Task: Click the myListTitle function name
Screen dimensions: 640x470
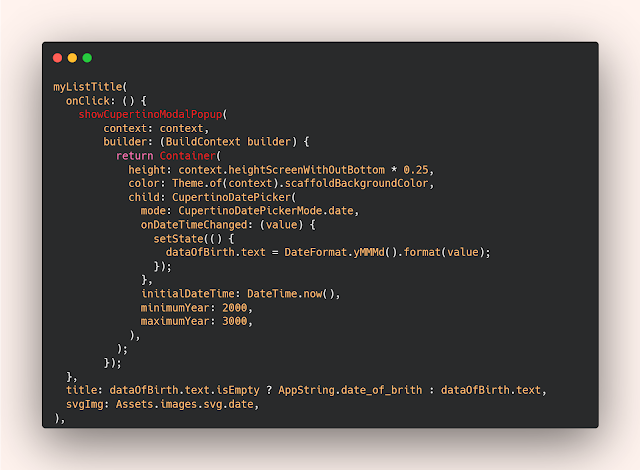Action: pyautogui.click(x=88, y=87)
